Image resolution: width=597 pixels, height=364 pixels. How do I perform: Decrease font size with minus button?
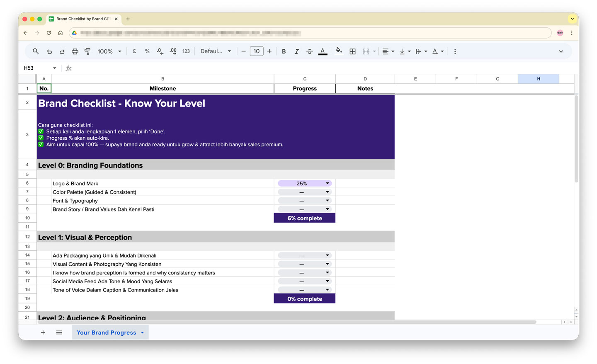click(243, 51)
